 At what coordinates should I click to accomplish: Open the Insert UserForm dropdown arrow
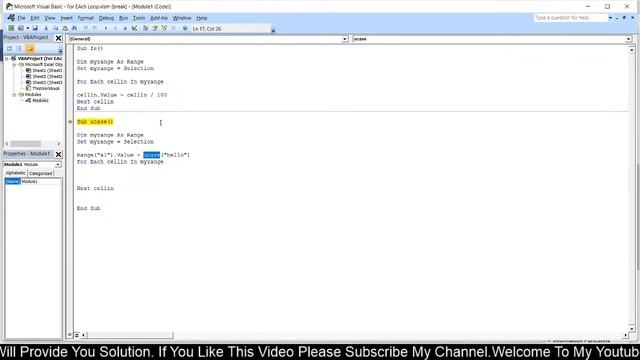27,28
